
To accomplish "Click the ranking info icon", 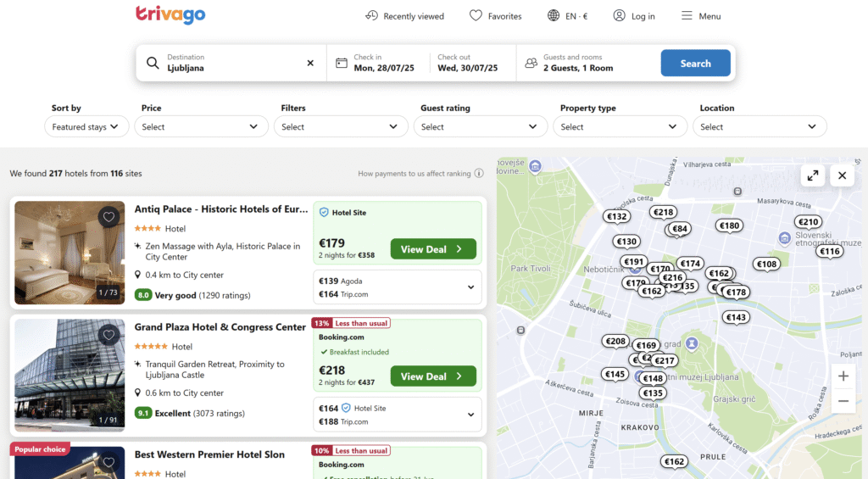I will coord(479,173).
